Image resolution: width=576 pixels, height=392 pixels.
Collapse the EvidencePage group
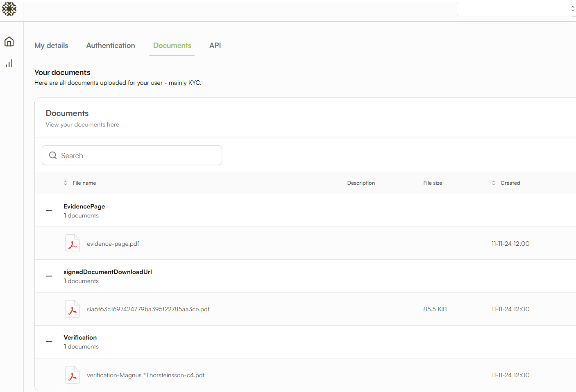[x=49, y=211]
